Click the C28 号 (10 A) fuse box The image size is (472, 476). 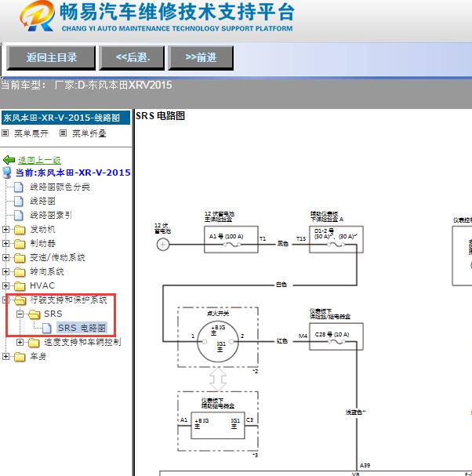coord(336,336)
